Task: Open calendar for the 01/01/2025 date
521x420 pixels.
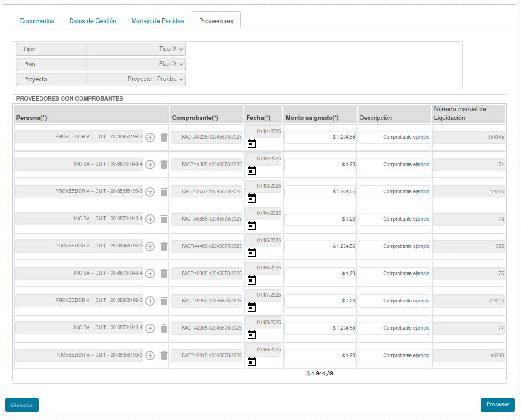Action: [x=252, y=143]
